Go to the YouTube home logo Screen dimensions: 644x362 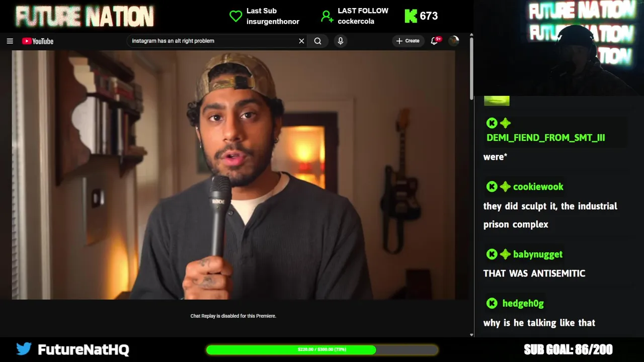coord(37,41)
